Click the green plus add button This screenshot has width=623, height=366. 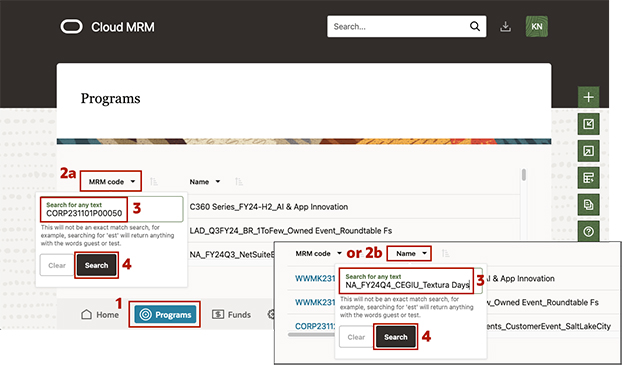click(x=588, y=97)
